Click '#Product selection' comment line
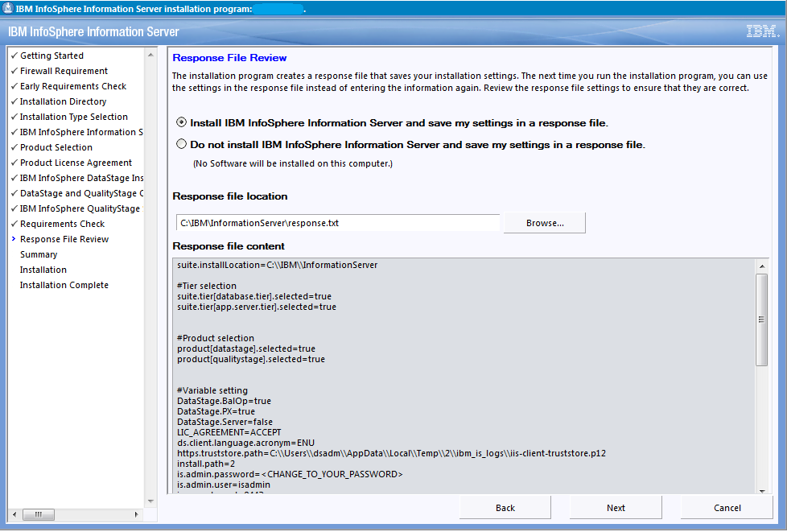Viewport: 787px width, 532px height. (216, 338)
